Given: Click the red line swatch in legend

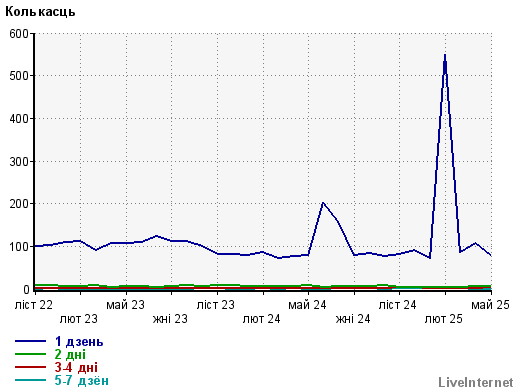Looking at the screenshot, I should [x=30, y=367].
